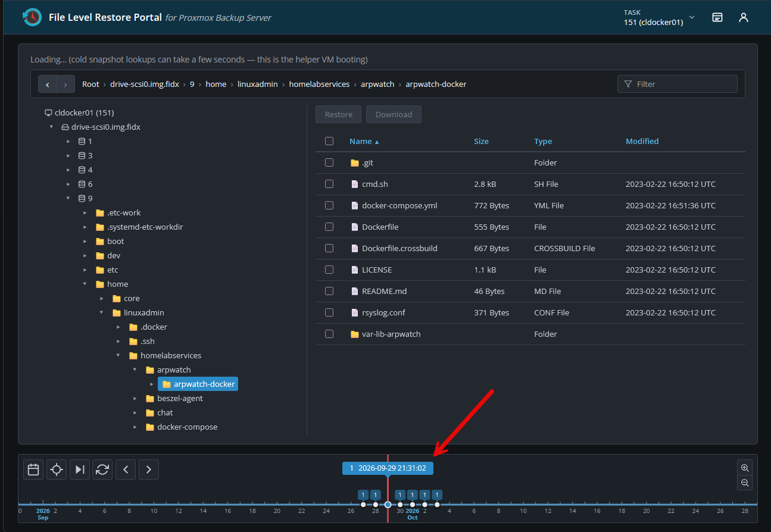The image size is (771, 532).
Task: Click the snapshot marker nearest Oct 3
Action: coord(437,505)
